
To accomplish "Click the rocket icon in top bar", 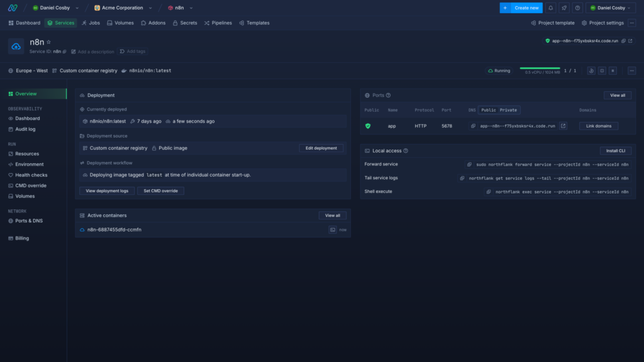I will (564, 8).
